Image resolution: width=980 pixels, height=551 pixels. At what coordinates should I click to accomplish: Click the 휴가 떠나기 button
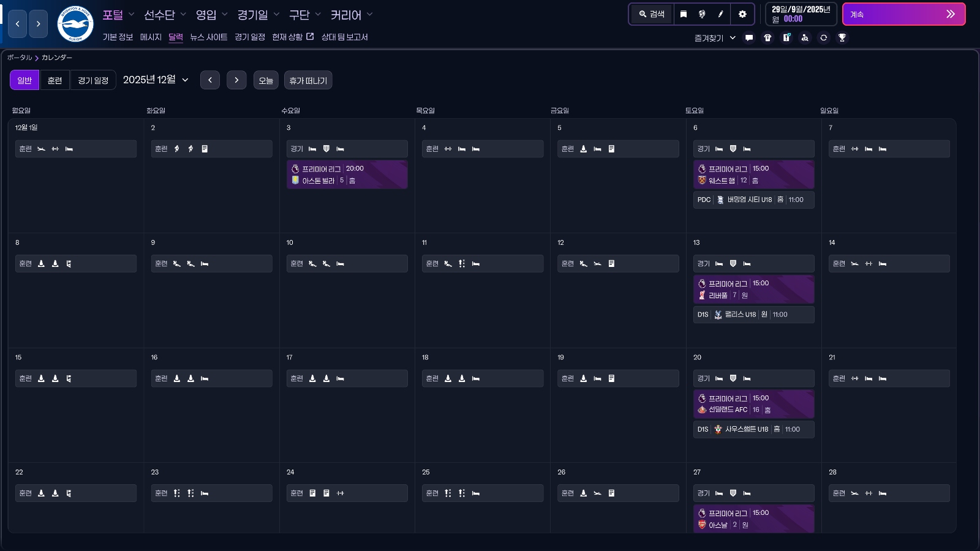[x=308, y=80]
